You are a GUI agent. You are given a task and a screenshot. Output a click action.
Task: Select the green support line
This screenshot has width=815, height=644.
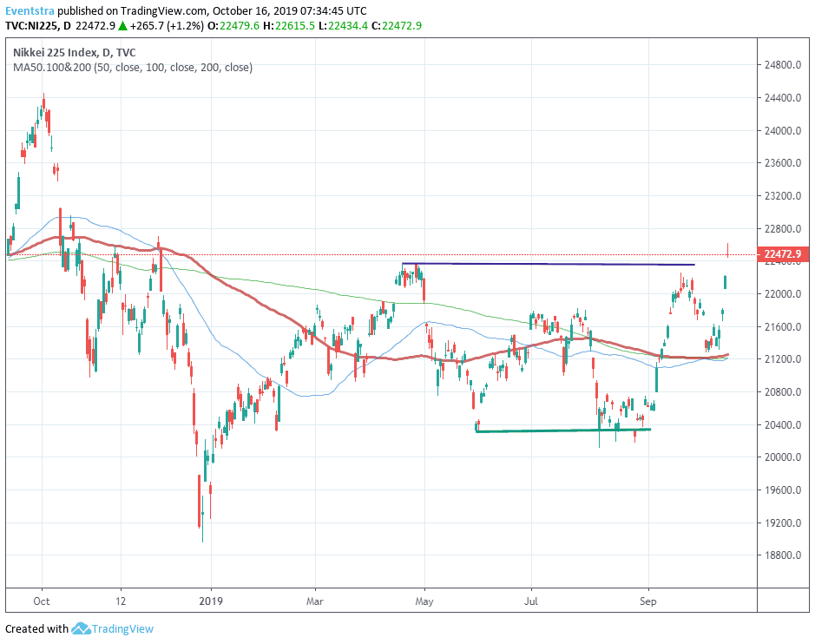563,430
